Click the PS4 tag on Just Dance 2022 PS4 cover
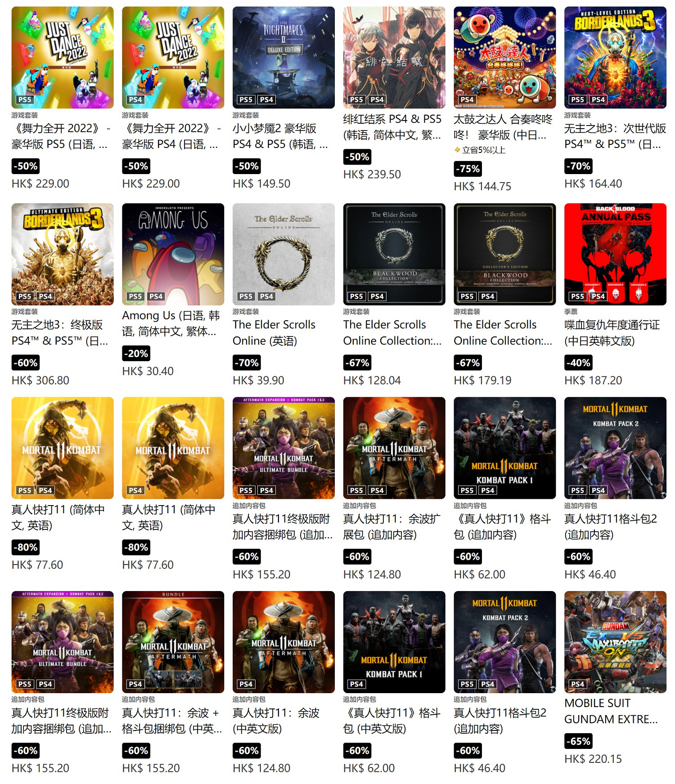This screenshot has height=784, width=675. tap(135, 99)
